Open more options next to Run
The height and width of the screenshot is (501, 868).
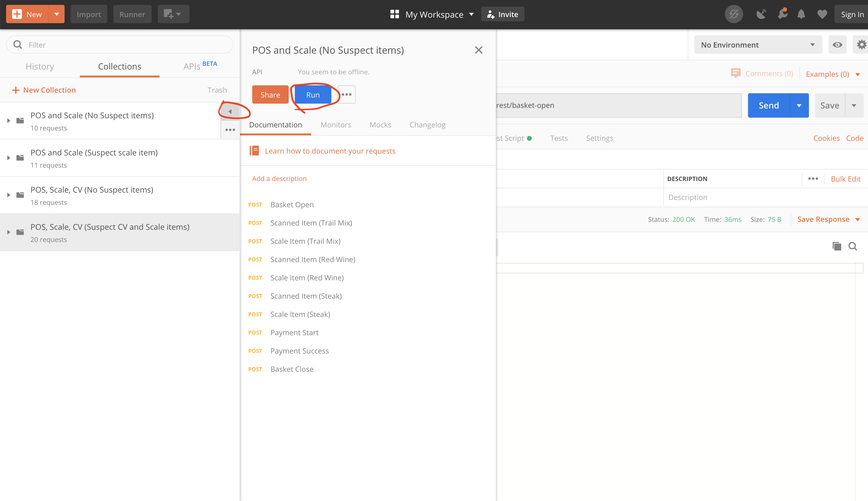346,94
